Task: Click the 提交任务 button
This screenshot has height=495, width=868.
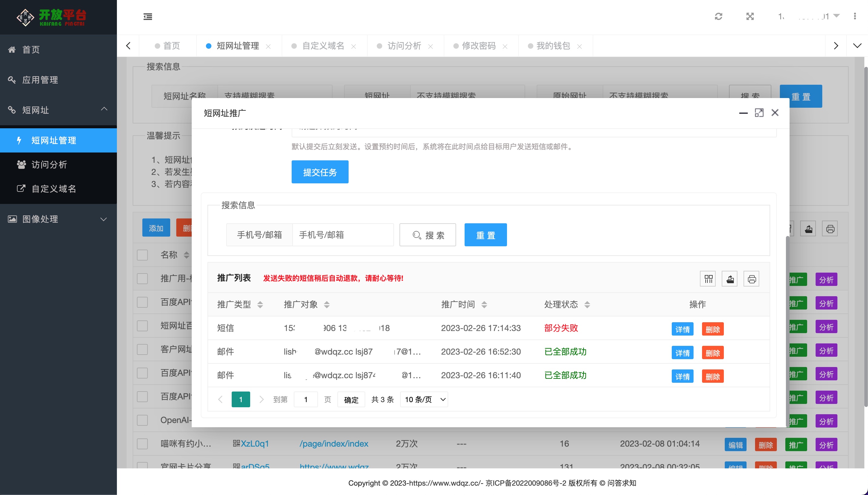Action: tap(320, 172)
